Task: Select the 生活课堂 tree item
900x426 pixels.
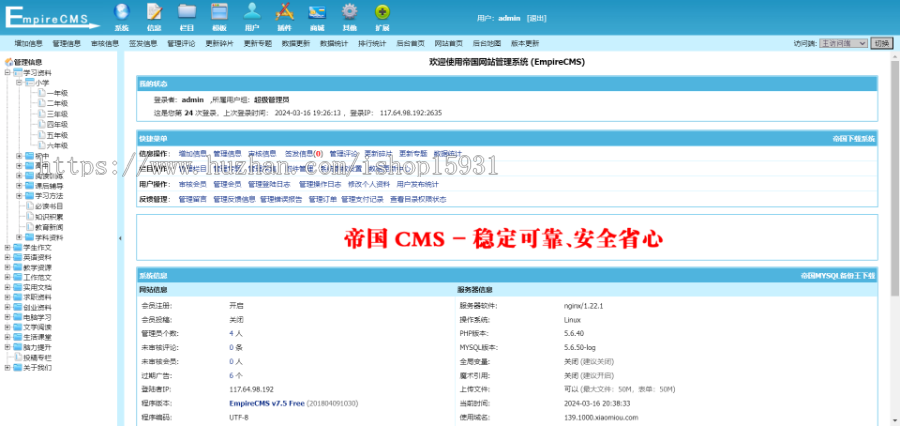Action: click(x=37, y=337)
